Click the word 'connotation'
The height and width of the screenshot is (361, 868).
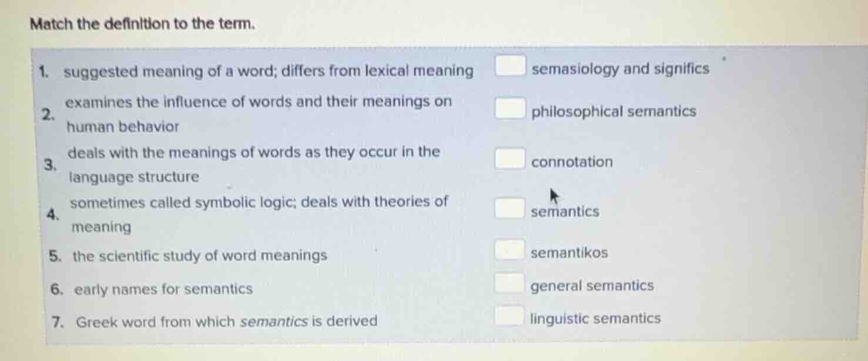coord(572,162)
